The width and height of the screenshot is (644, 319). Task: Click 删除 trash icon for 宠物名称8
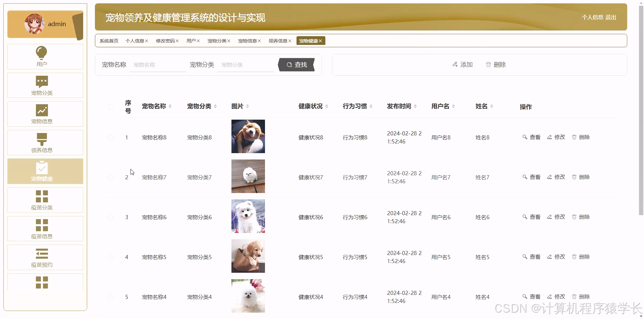click(x=574, y=137)
